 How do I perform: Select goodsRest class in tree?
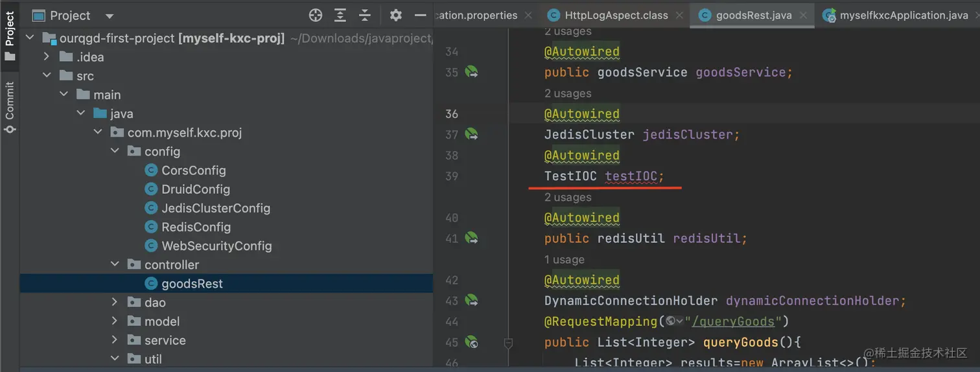pos(226,283)
